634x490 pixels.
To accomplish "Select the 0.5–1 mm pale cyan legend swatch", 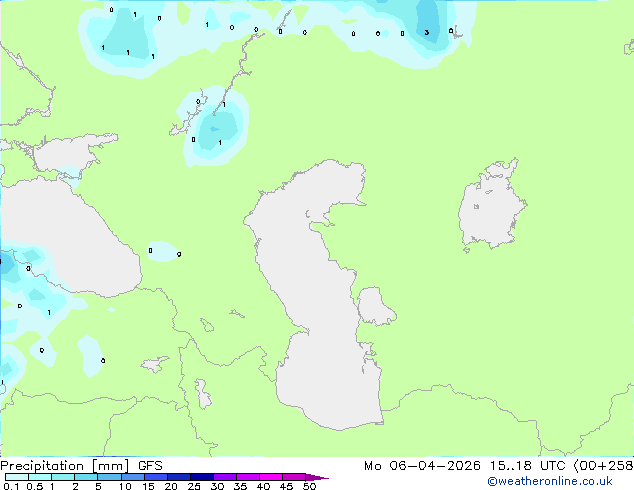I will click(x=40, y=477).
